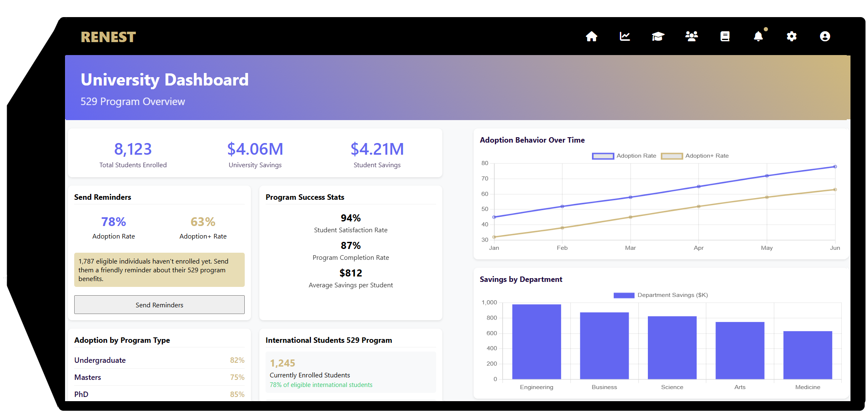Click the 78% Adoption Rate figure

point(113,222)
